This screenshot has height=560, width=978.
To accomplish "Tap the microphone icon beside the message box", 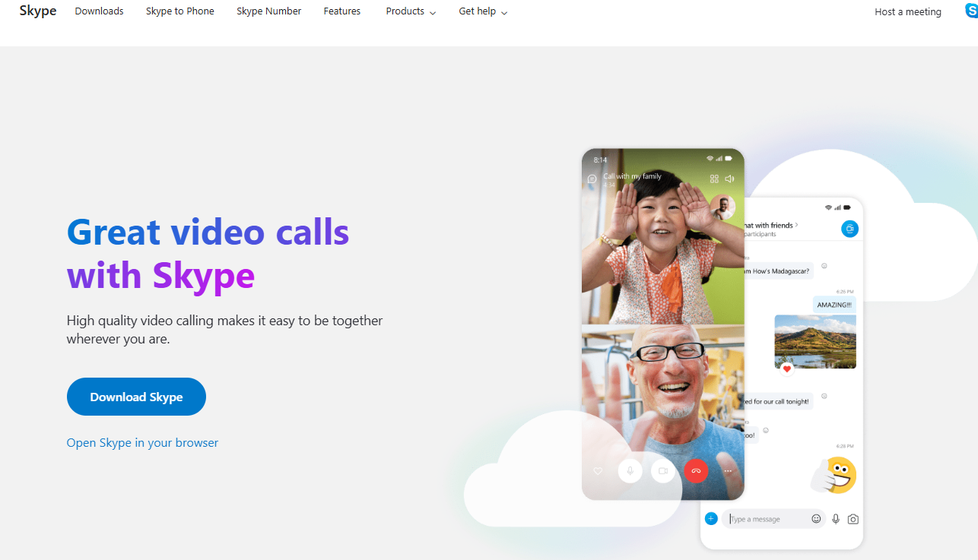I will pyautogui.click(x=836, y=519).
